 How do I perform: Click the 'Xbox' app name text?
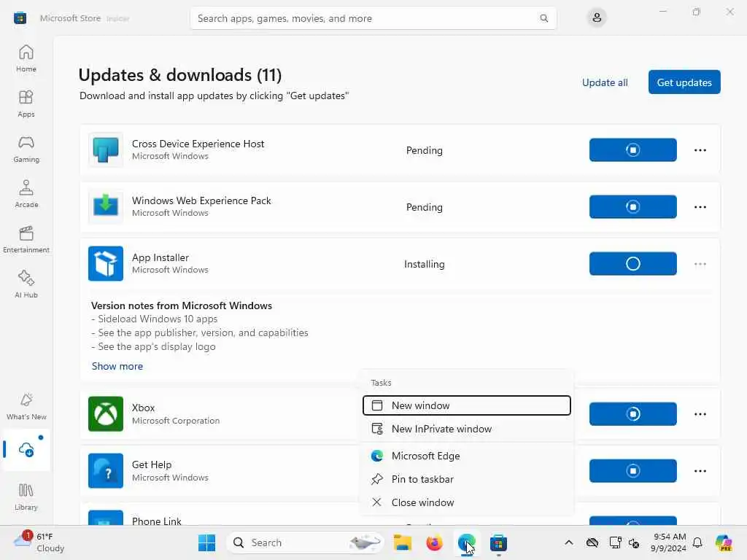click(144, 408)
